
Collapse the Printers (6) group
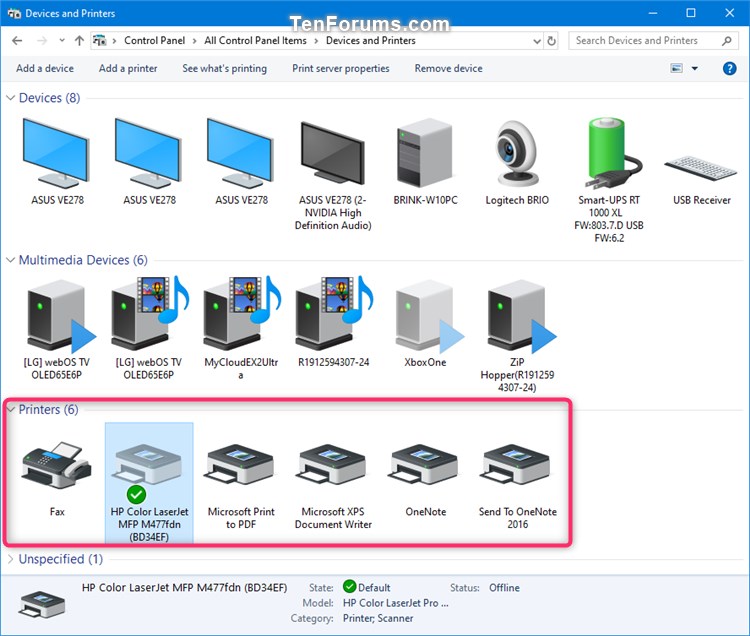tap(10, 409)
